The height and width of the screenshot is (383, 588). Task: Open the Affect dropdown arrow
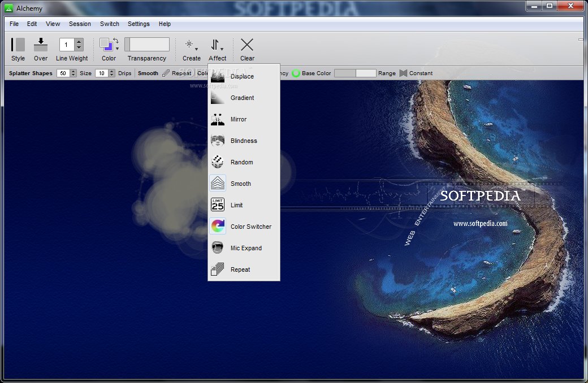222,49
